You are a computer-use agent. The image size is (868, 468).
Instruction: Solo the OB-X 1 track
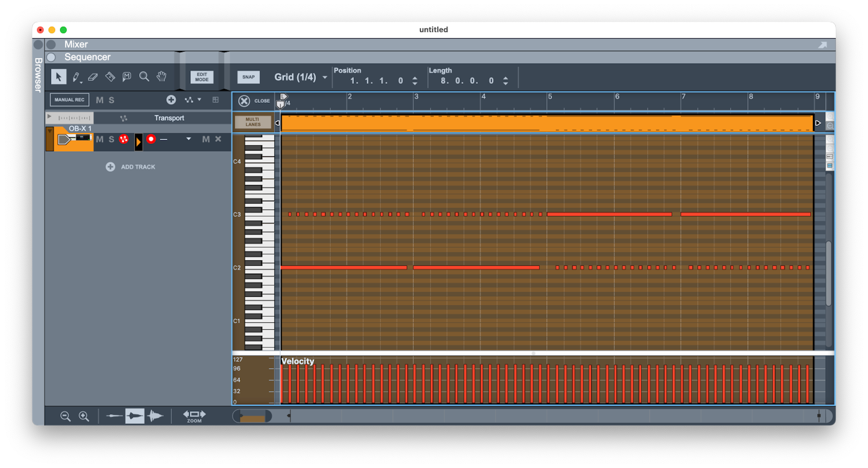111,139
